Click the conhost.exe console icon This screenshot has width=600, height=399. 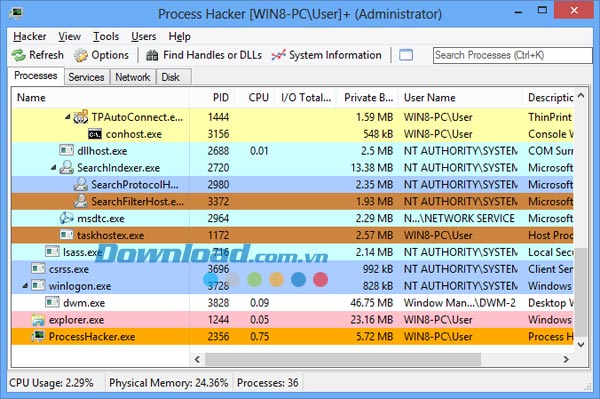coord(95,134)
